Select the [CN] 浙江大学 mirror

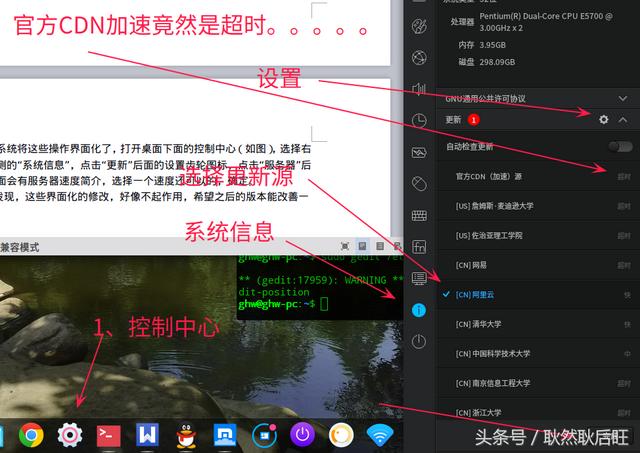538,413
